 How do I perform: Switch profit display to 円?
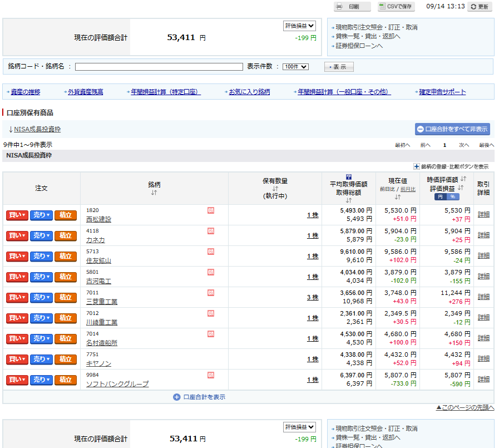click(441, 197)
